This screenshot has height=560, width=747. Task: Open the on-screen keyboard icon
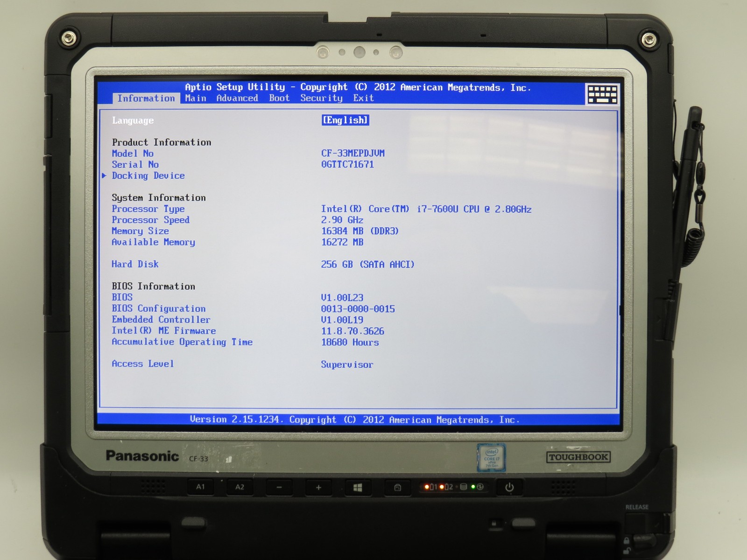[602, 94]
